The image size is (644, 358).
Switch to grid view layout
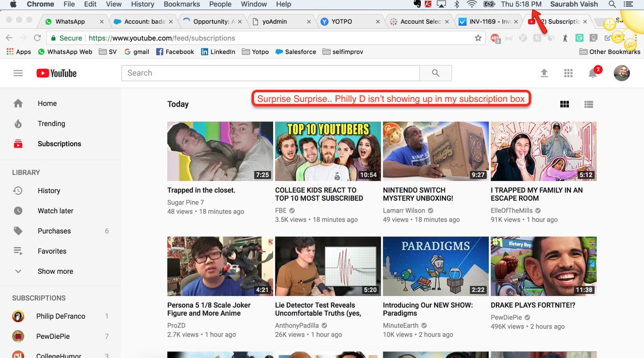tap(564, 104)
